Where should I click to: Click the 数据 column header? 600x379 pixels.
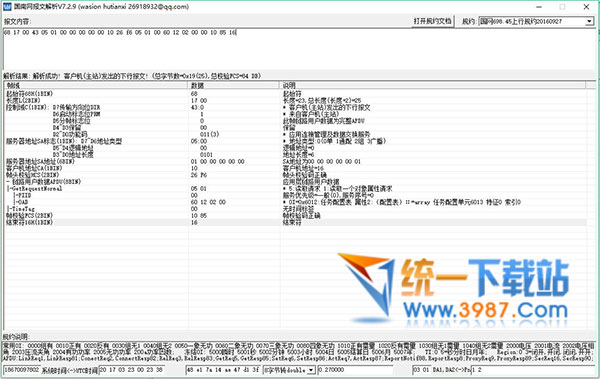[233, 85]
